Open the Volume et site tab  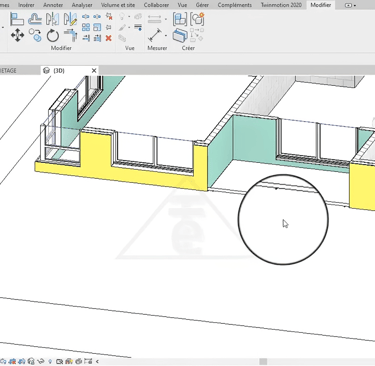tap(118, 5)
